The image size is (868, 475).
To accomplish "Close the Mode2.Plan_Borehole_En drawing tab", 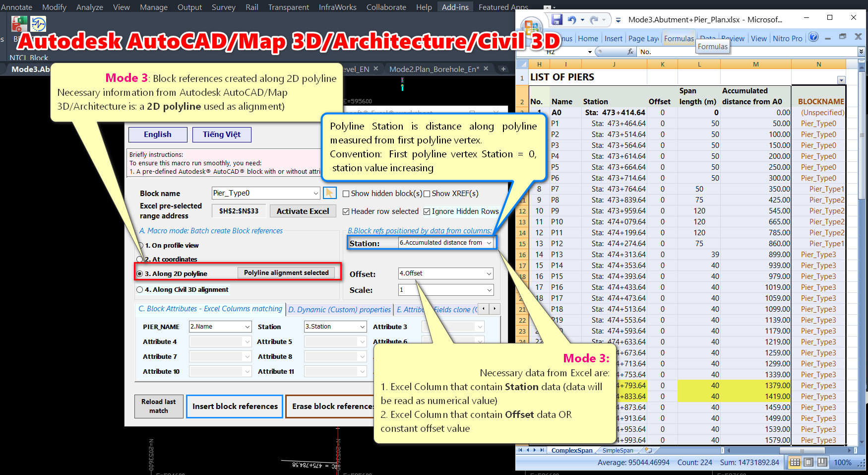I will (486, 69).
